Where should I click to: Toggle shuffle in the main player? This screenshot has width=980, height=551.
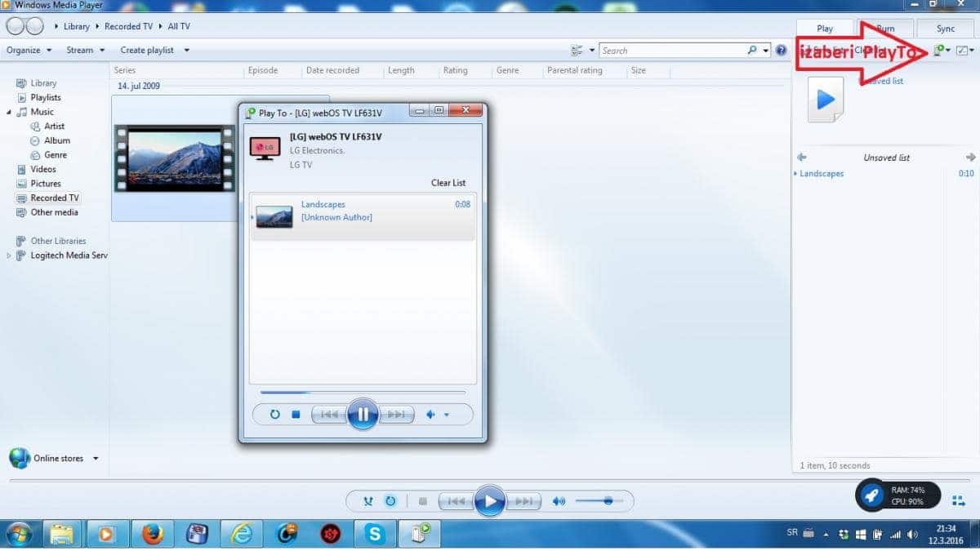(x=369, y=501)
